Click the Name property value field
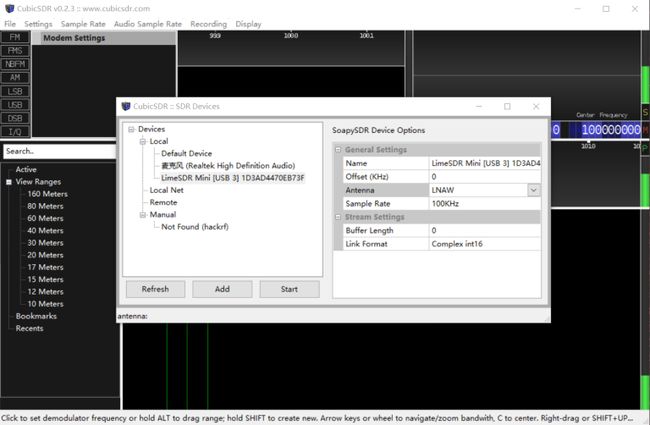 point(485,163)
